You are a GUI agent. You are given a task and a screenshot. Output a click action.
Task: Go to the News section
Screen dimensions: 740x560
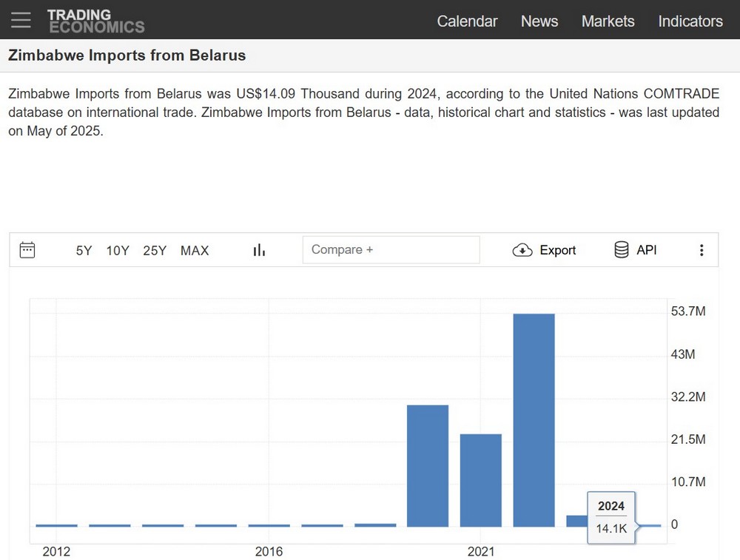[539, 21]
